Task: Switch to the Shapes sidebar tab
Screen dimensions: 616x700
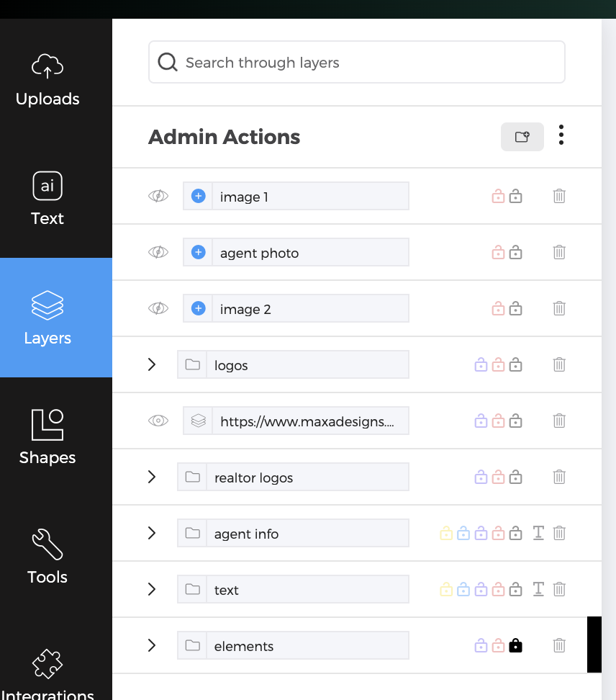Action: point(47,436)
